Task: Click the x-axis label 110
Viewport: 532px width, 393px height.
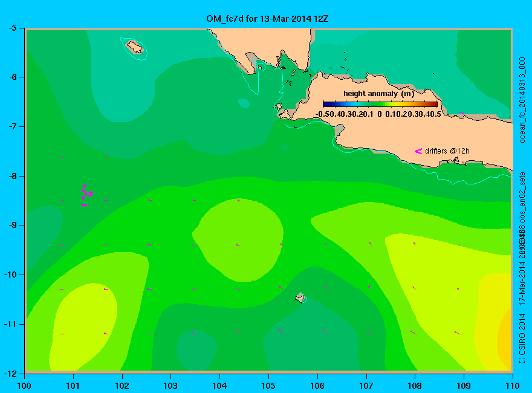Action: tap(513, 386)
